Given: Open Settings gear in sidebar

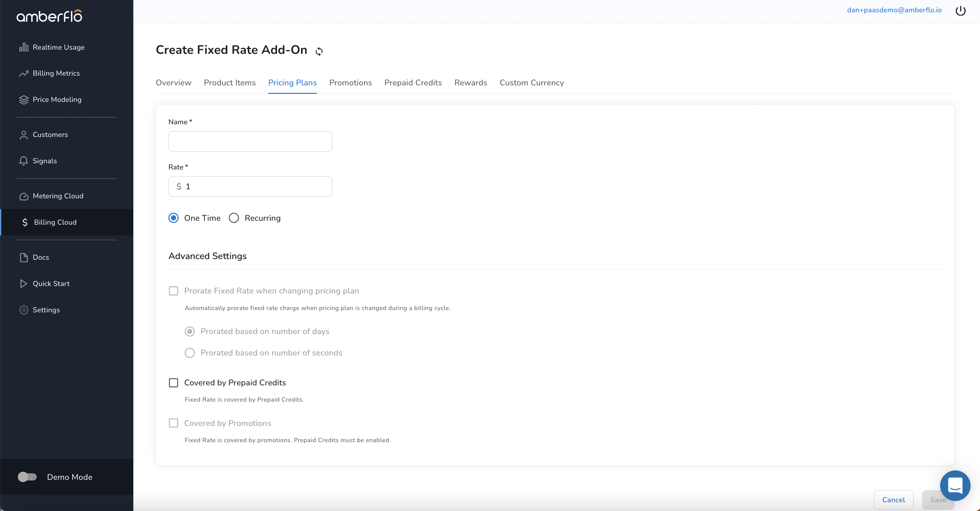Looking at the screenshot, I should point(24,310).
